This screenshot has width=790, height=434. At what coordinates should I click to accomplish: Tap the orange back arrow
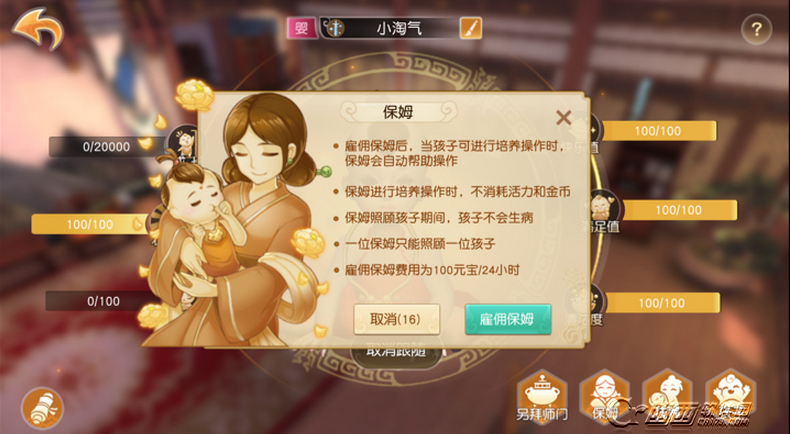38,28
